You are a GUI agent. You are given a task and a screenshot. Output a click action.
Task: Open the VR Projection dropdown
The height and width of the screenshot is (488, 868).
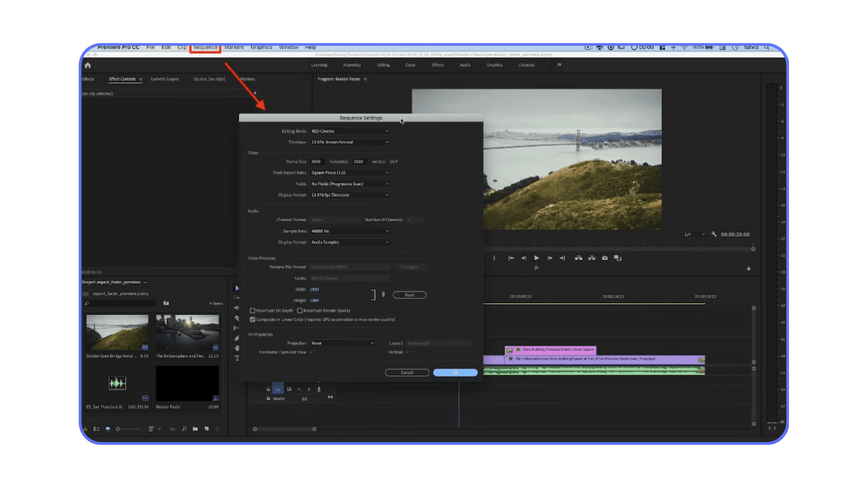342,343
